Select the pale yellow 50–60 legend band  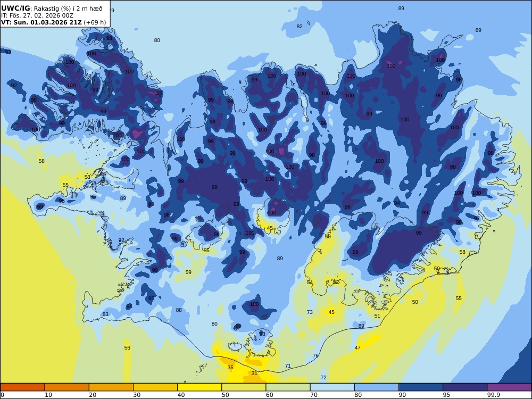point(244,387)
